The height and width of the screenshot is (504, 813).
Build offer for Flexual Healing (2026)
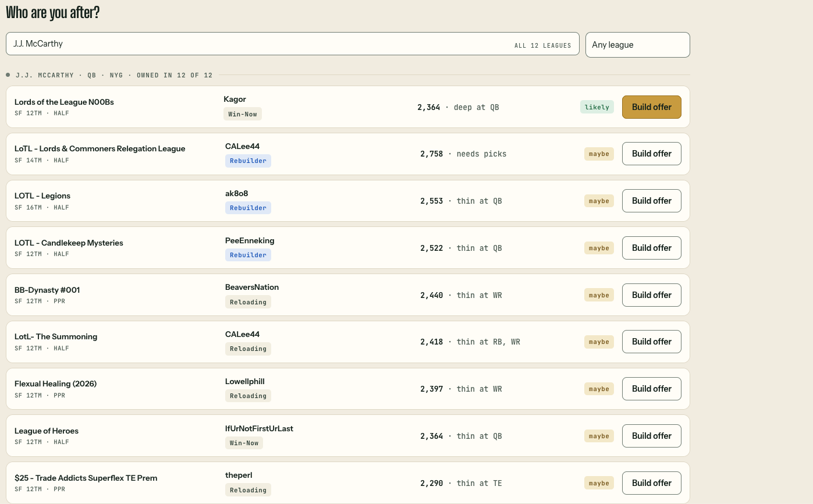tap(651, 389)
